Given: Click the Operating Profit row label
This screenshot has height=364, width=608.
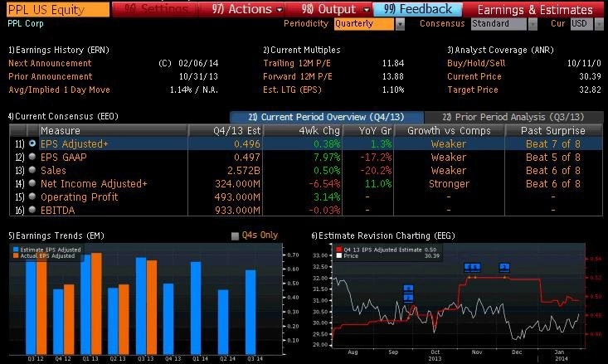Looking at the screenshot, I should pos(79,197).
